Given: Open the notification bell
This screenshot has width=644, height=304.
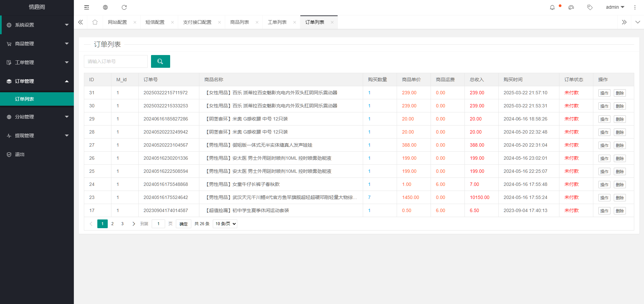Looking at the screenshot, I should point(552,7).
